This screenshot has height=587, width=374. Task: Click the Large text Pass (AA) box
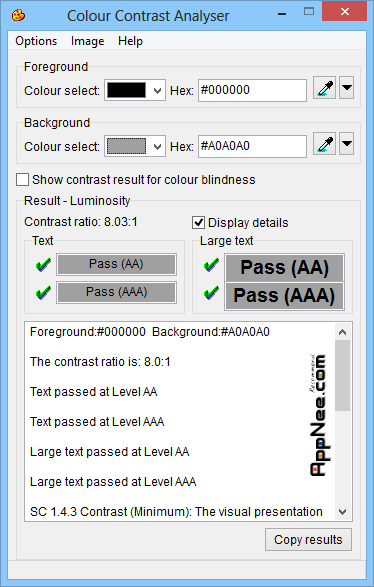click(x=284, y=268)
